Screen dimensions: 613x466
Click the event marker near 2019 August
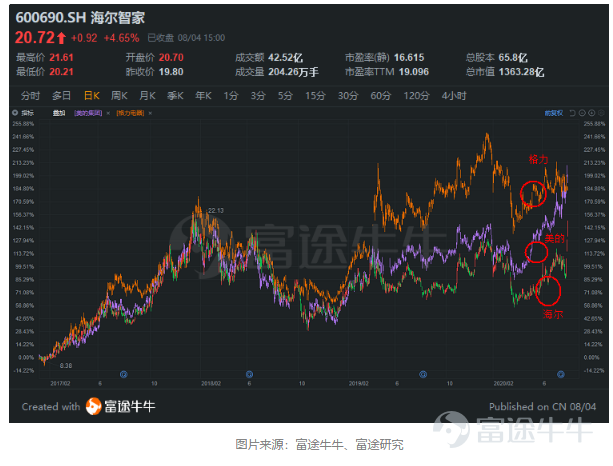coord(423,375)
